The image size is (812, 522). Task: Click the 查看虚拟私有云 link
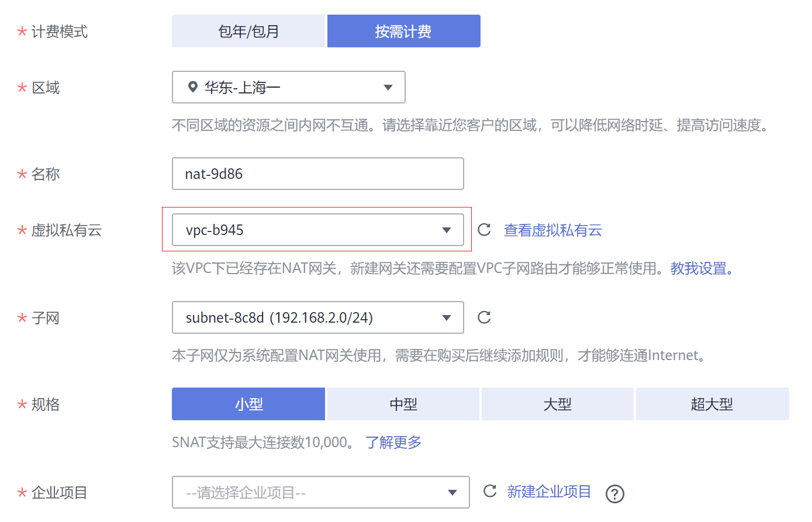pyautogui.click(x=552, y=230)
